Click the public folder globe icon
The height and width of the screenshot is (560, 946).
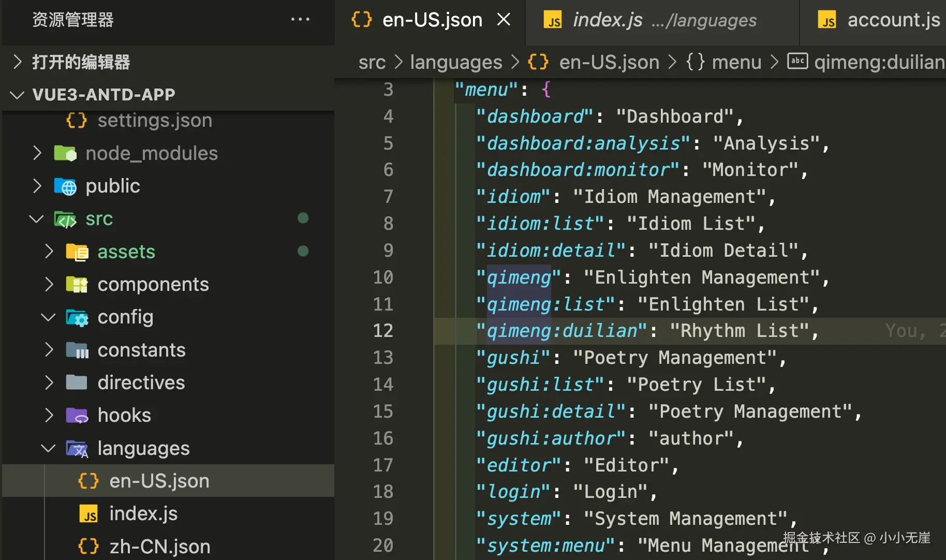click(65, 186)
